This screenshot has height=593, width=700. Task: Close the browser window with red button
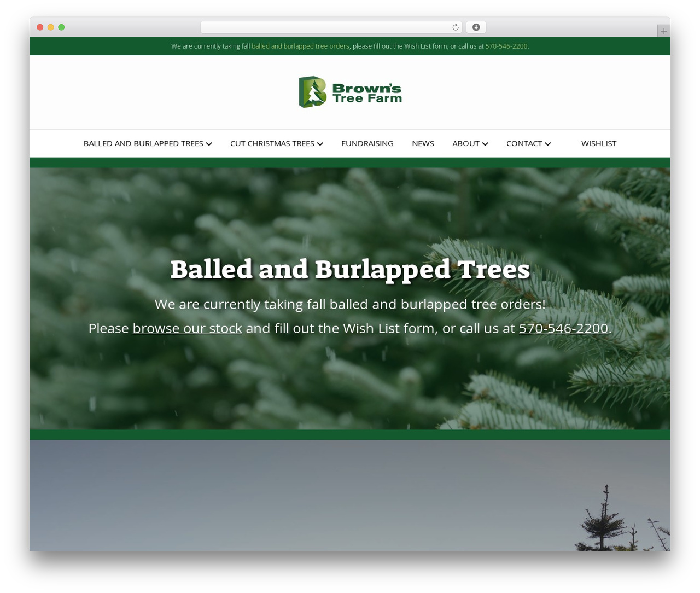40,27
